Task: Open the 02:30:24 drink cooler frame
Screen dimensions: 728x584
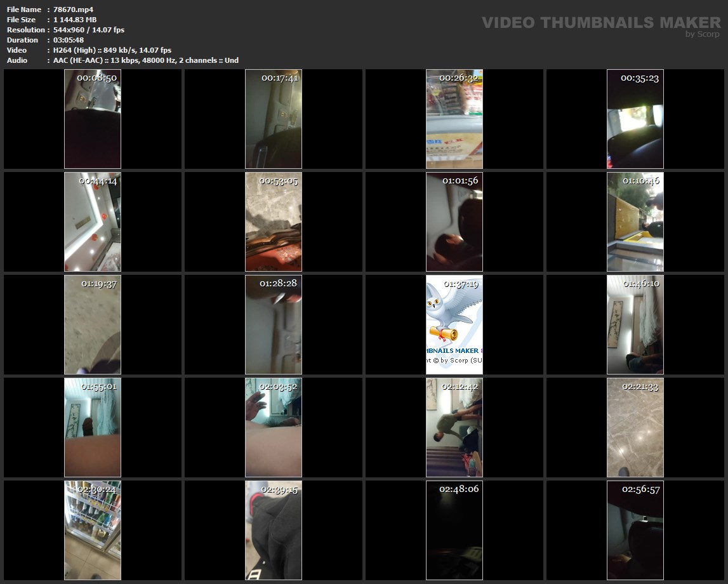Action: pos(93,531)
